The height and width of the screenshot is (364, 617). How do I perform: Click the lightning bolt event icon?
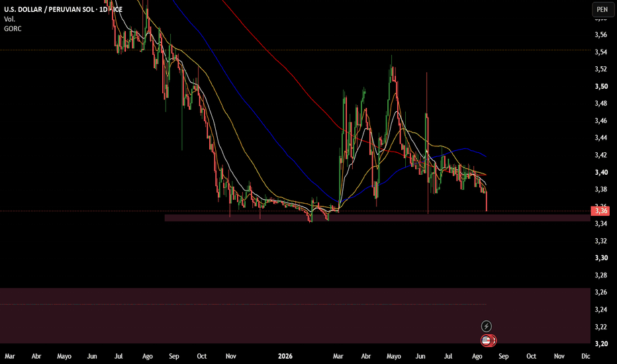[487, 326]
